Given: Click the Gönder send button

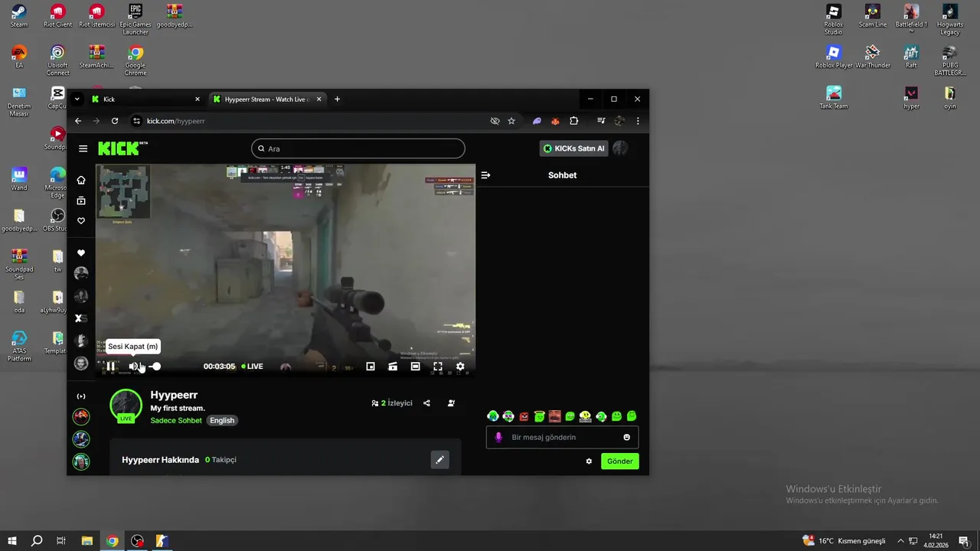Looking at the screenshot, I should coord(620,461).
